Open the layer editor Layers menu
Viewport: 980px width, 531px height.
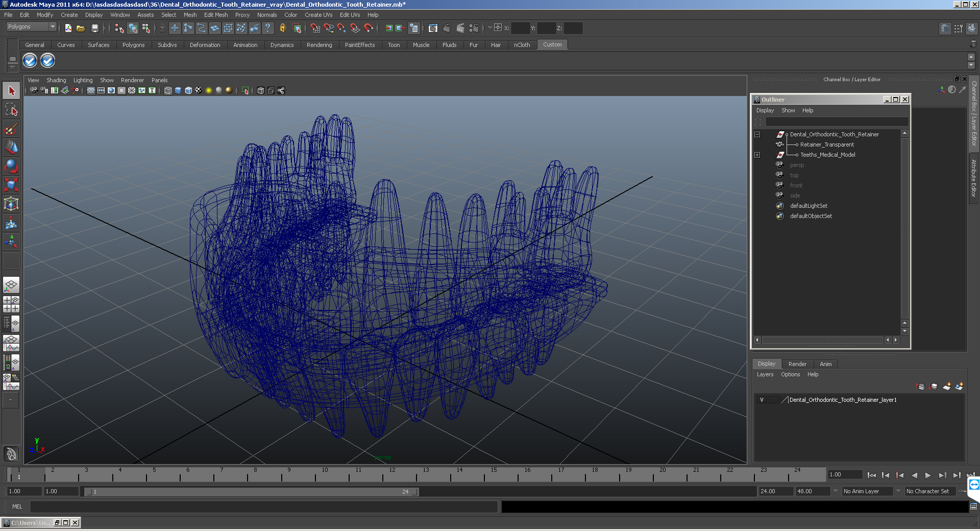(765, 374)
